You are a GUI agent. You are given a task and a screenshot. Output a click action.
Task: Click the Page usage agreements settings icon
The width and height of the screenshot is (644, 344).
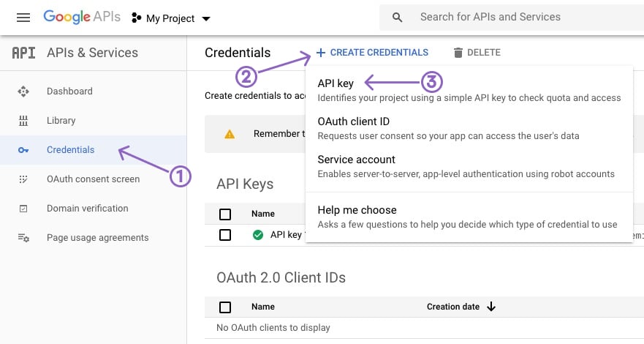[x=23, y=238]
